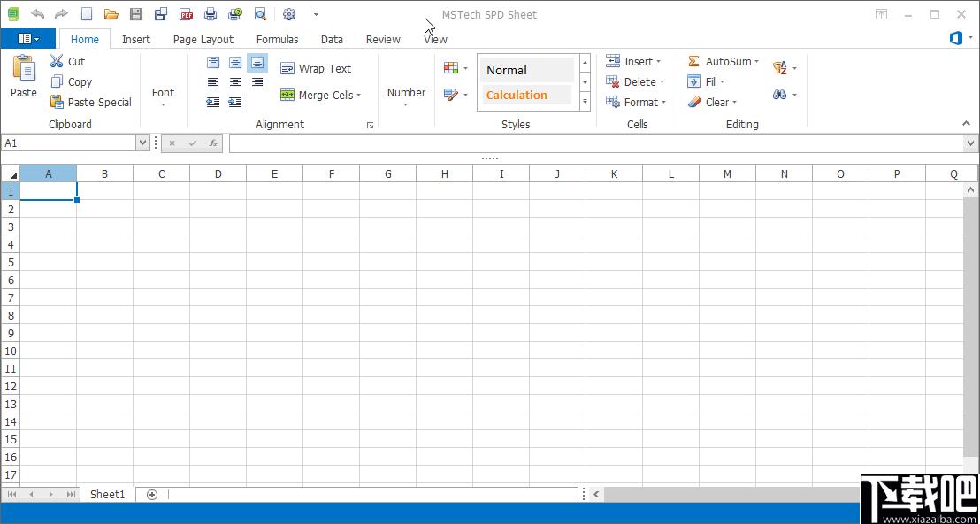This screenshot has width=980, height=524.
Task: Increase the cell indent
Action: 235,101
